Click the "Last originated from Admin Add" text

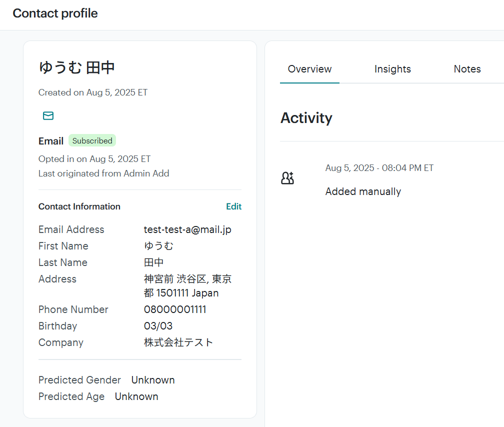coord(103,173)
